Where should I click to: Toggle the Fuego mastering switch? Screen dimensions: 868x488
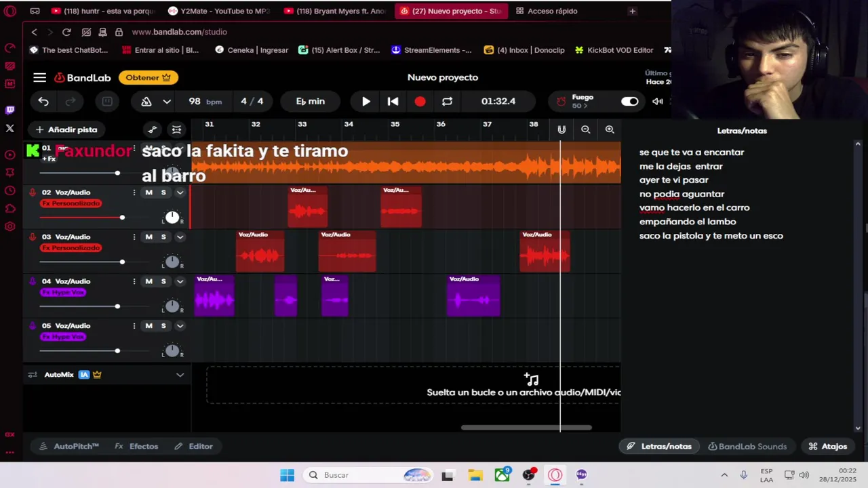click(x=629, y=102)
